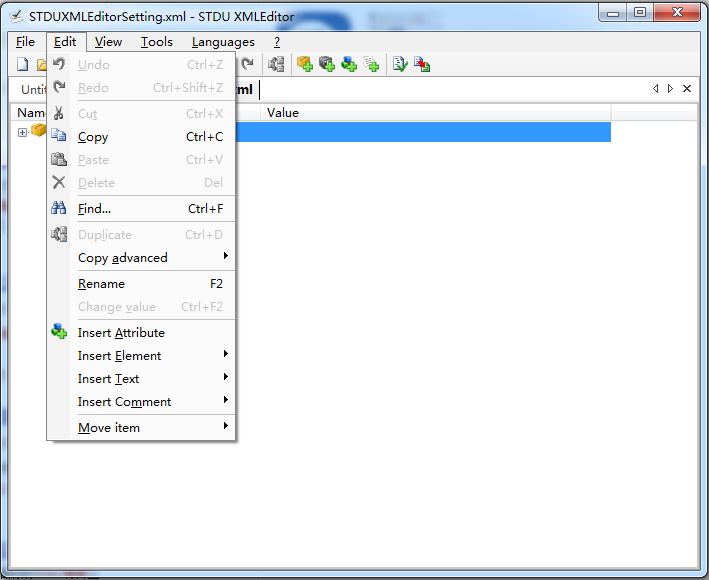Open the application icon in title bar
The width and height of the screenshot is (709, 580).
pyautogui.click(x=16, y=17)
